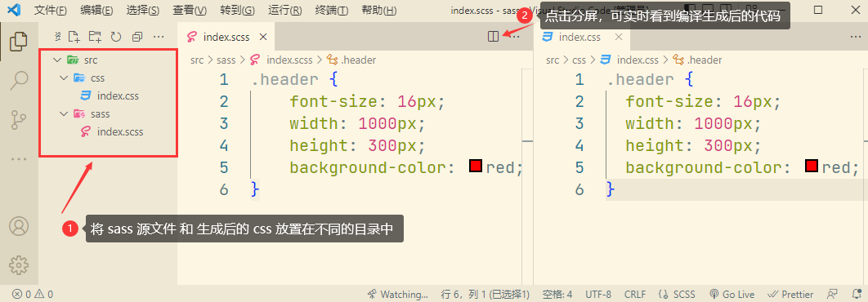Open the 帮助(H) menu
Screen dimensions: 868x302
click(378, 11)
